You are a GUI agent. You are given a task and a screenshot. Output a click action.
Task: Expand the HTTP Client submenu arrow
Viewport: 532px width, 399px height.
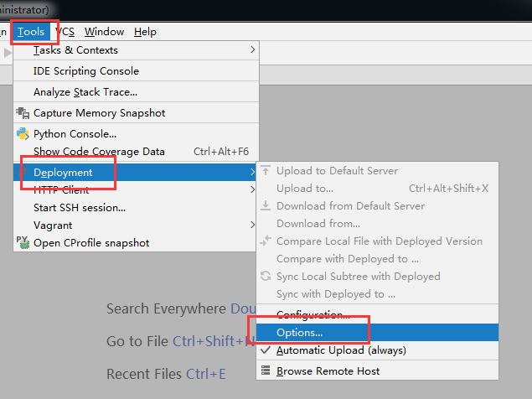[252, 189]
